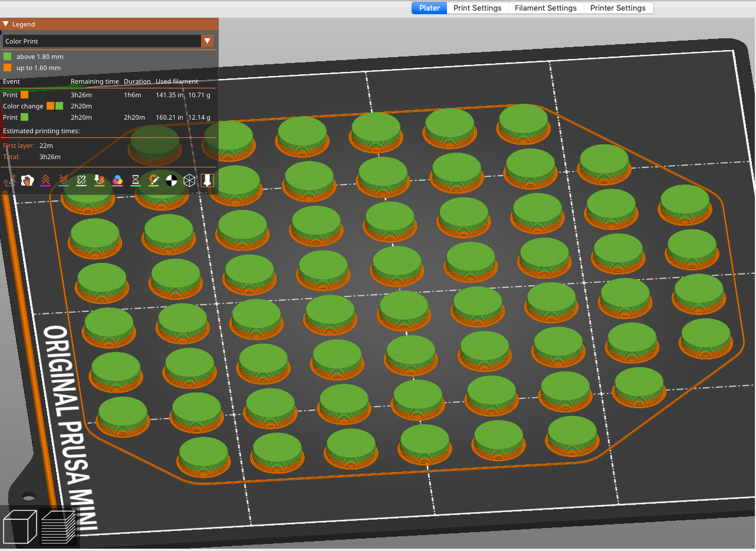756x551 pixels.
Task: Select the Printer Settings tab
Action: click(x=619, y=8)
